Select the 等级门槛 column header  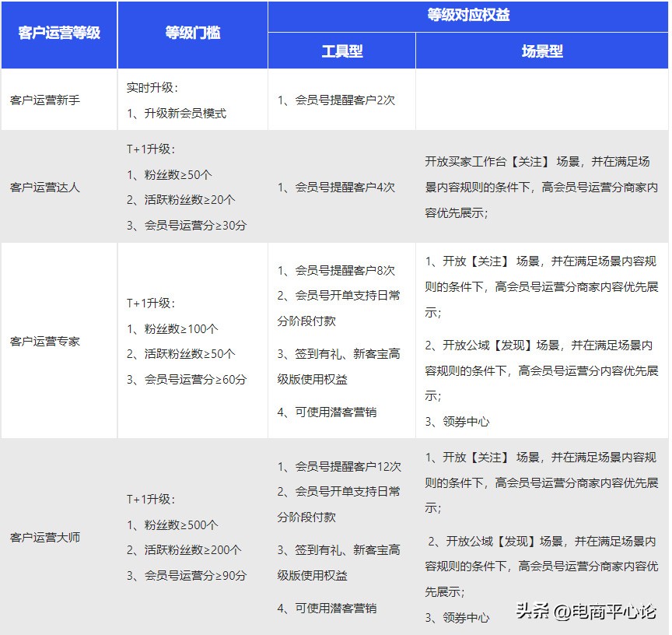click(191, 34)
